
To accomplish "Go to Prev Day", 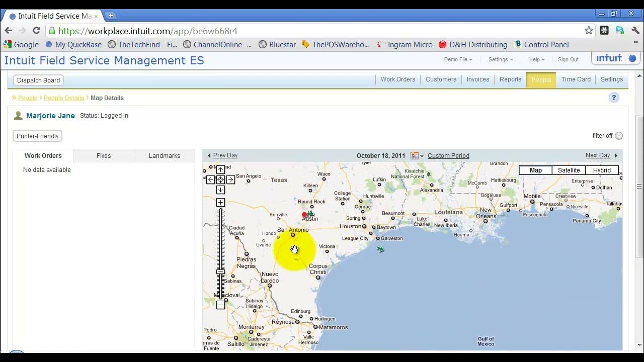I will [225, 155].
